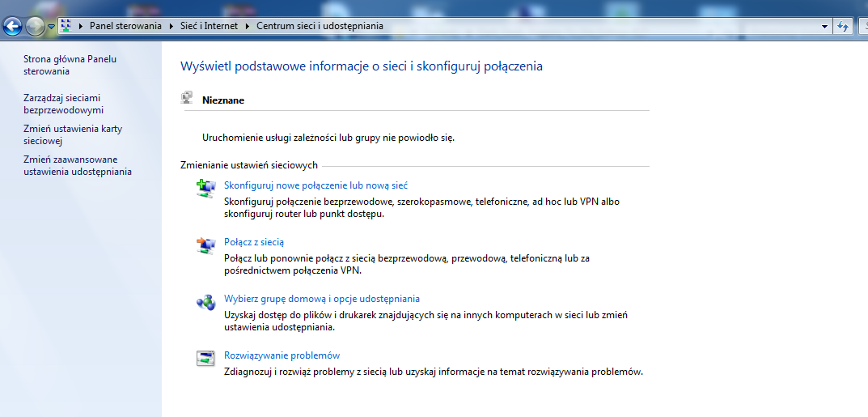The width and height of the screenshot is (868, 417).
Task: Open Skonfiguruj nowe połączenie lub nową sieć
Action: (x=315, y=185)
